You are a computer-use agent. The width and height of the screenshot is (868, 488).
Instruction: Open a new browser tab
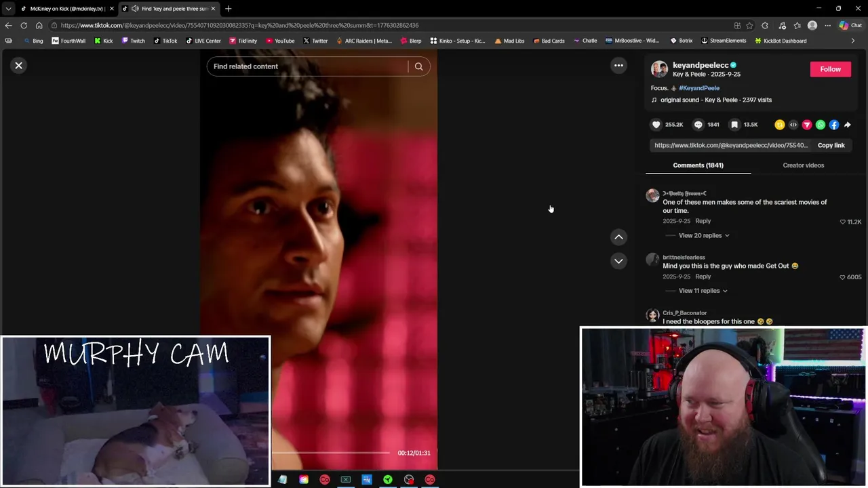coord(228,9)
